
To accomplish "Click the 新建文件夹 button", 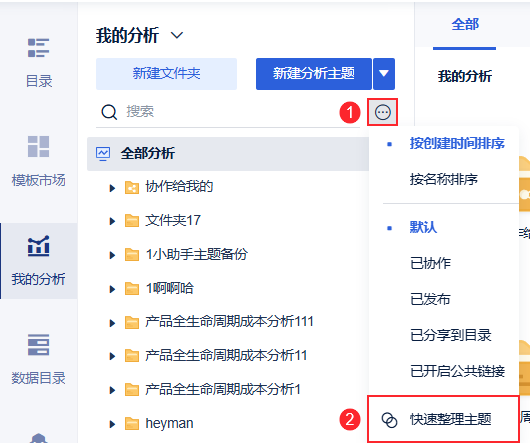I will coord(166,74).
